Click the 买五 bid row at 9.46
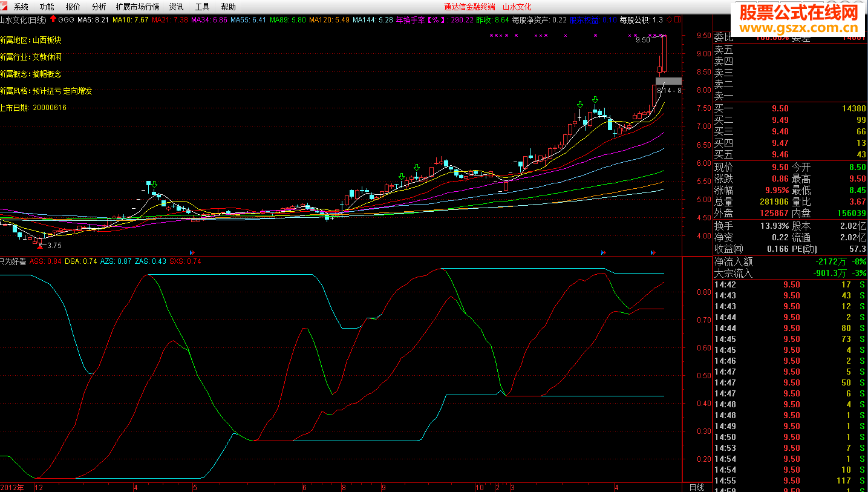The width and height of the screenshot is (868, 492). coord(790,154)
